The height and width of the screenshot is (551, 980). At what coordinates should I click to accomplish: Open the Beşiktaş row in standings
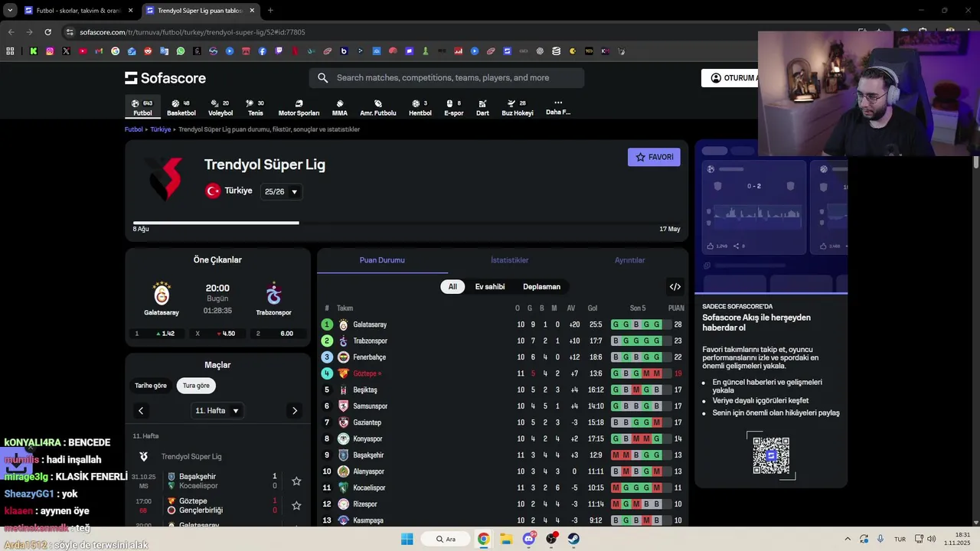(502, 390)
